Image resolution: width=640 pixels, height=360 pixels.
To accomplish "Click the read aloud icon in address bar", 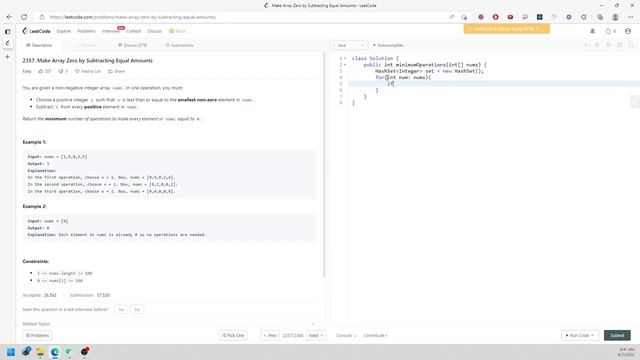I will (452, 17).
